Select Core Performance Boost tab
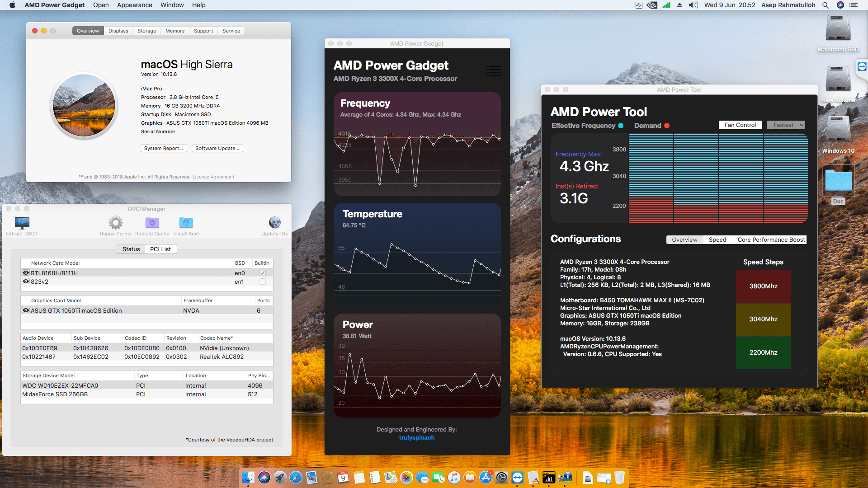The image size is (868, 488). click(771, 239)
